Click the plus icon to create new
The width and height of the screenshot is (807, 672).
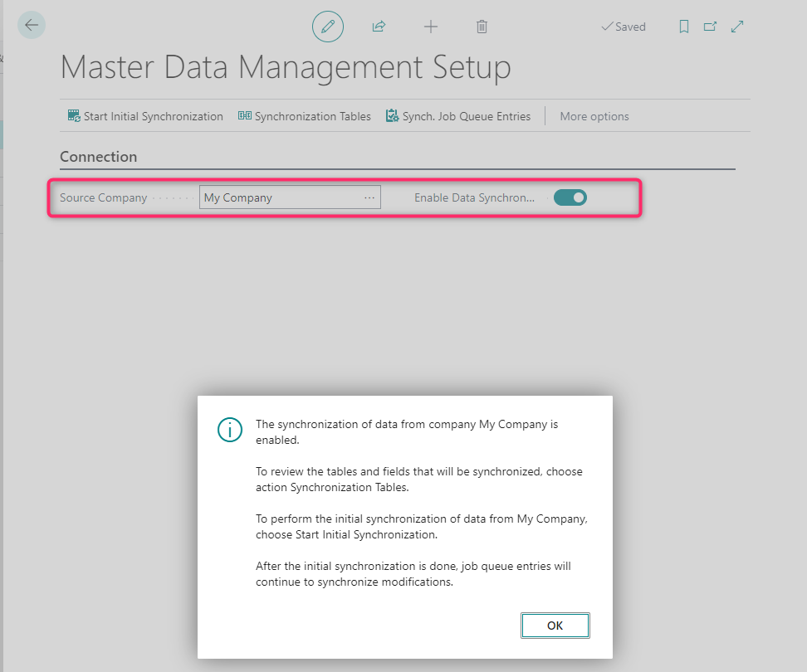(430, 27)
